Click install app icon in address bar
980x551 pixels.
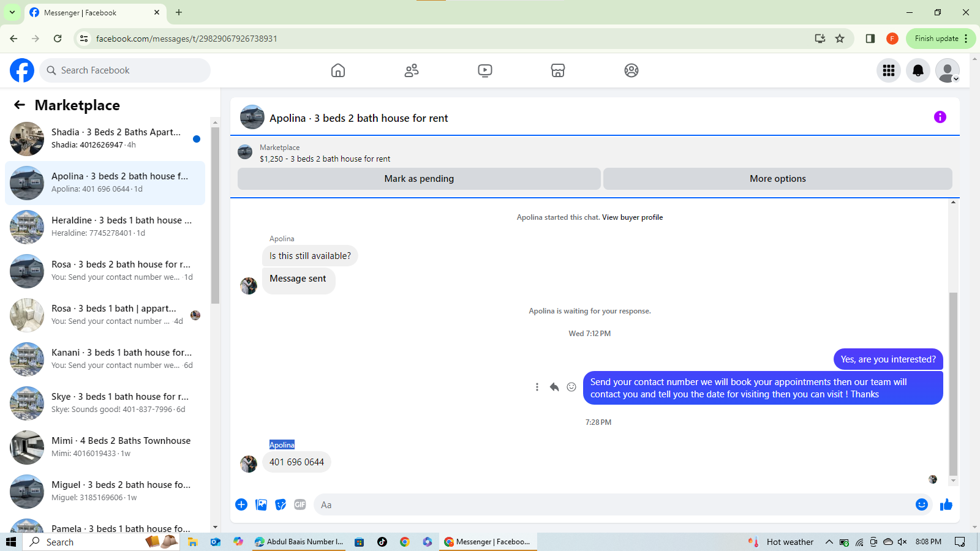click(820, 39)
